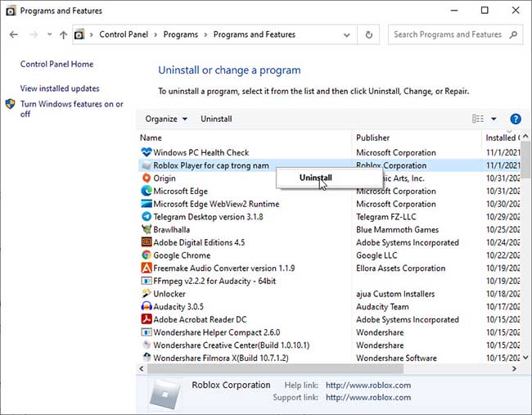Open the Roblox Support link URL

[x=368, y=397]
